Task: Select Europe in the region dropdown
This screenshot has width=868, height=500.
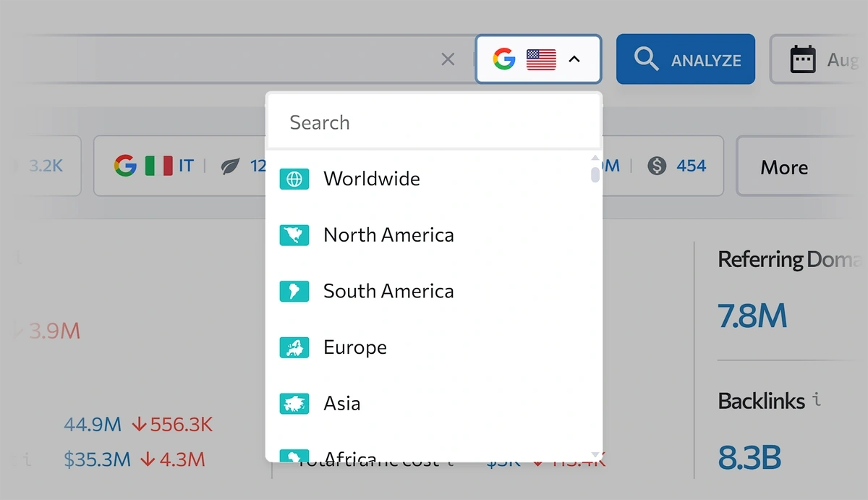Action: pyautogui.click(x=430, y=347)
